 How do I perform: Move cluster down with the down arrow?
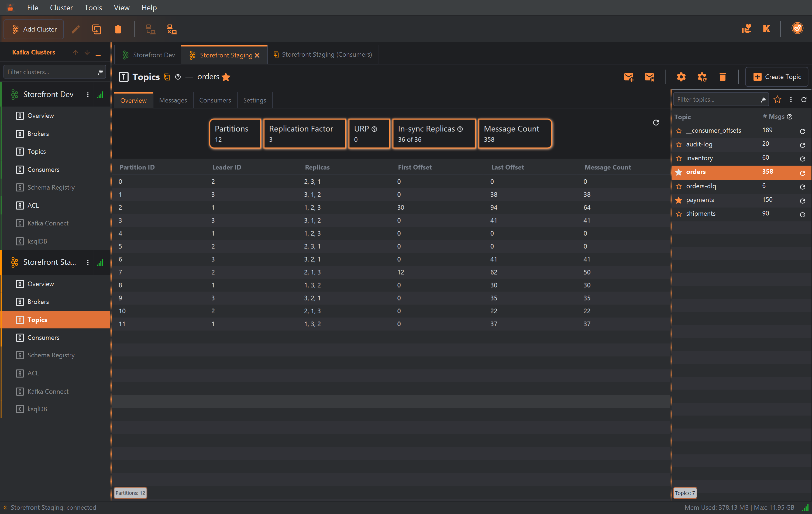click(x=87, y=52)
